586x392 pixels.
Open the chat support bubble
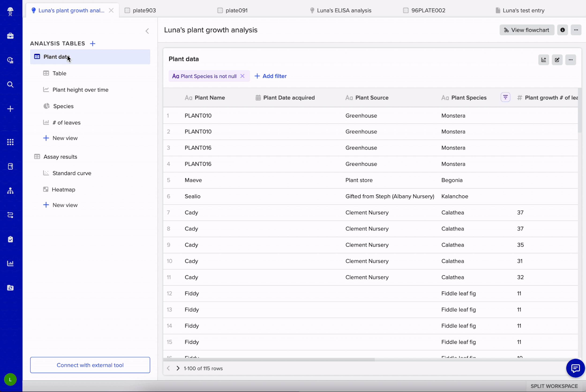[x=575, y=368]
